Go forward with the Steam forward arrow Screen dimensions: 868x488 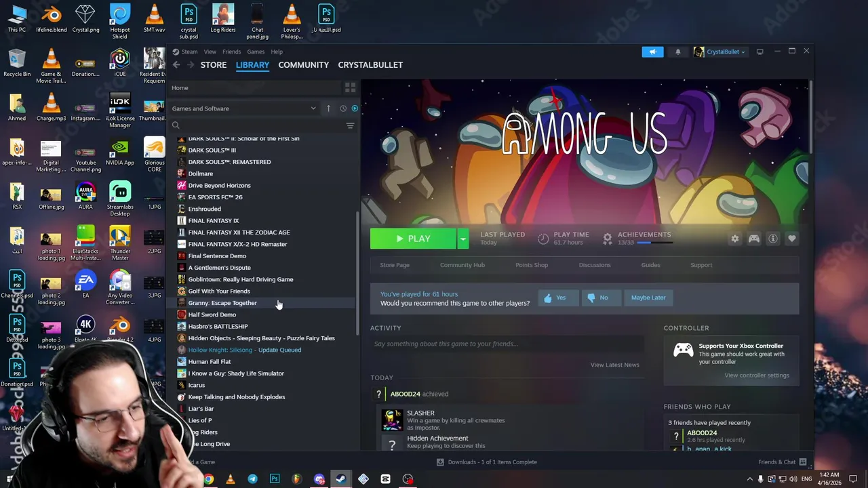point(191,65)
